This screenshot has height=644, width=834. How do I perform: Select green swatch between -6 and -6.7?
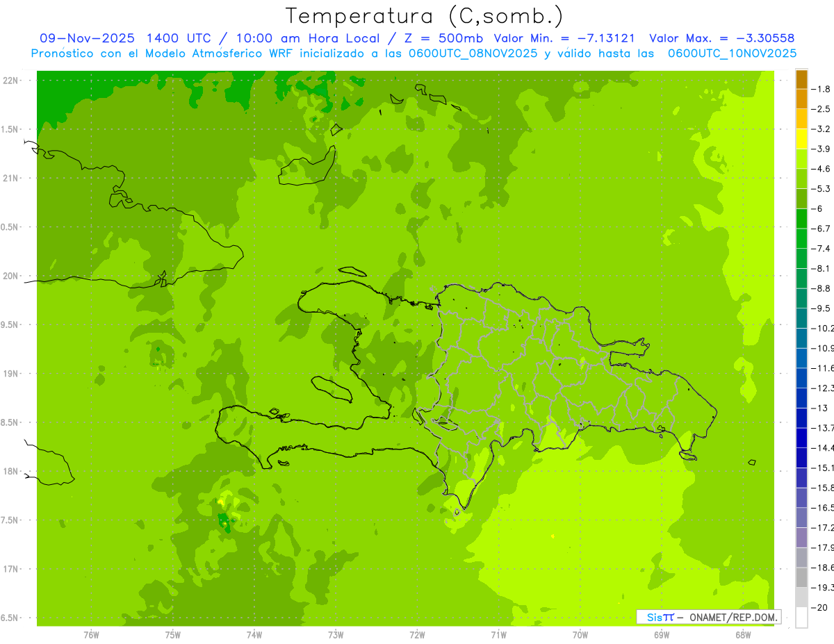(x=801, y=219)
